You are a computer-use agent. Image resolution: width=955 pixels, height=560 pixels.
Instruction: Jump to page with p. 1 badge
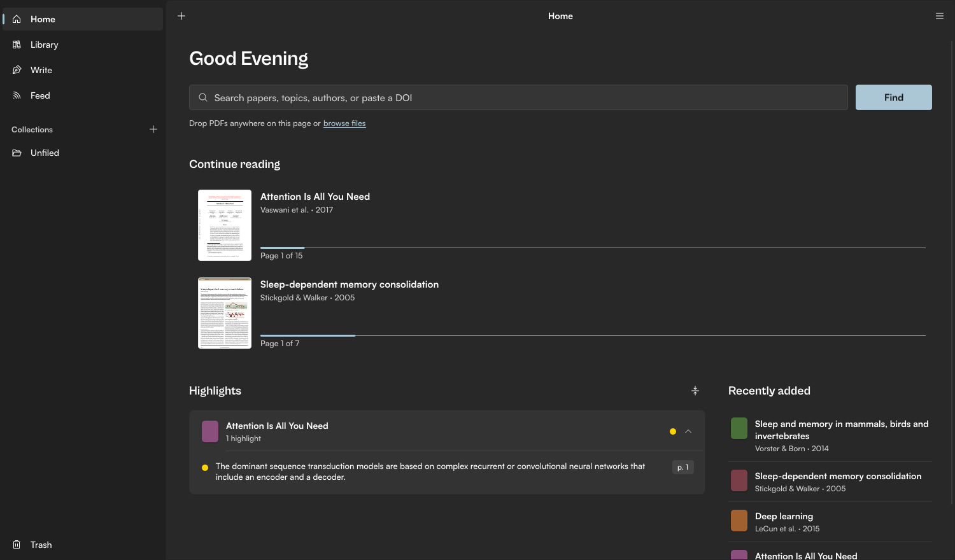tap(683, 467)
